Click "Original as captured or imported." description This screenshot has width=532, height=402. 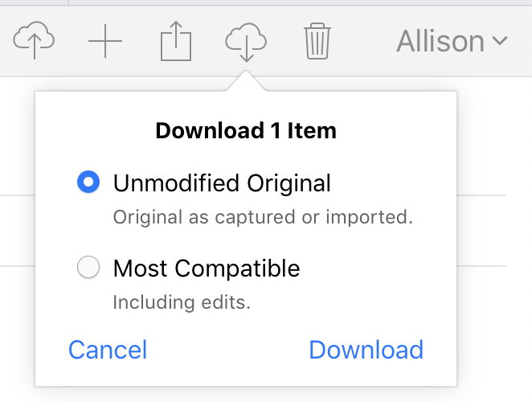click(262, 218)
